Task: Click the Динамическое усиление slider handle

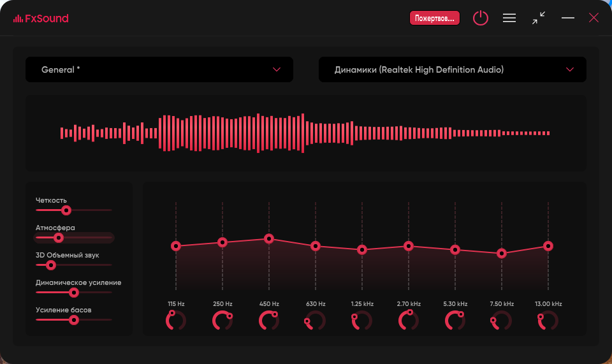Action: (74, 293)
